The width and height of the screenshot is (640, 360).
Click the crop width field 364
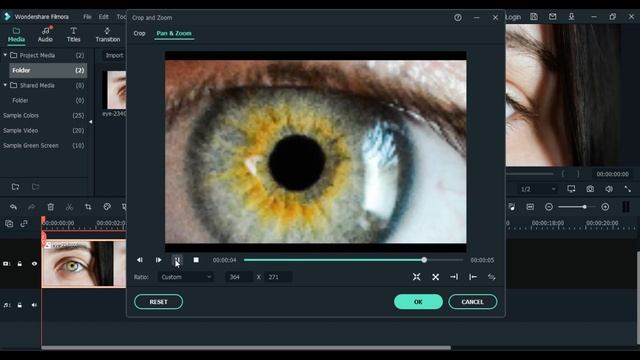(239, 277)
